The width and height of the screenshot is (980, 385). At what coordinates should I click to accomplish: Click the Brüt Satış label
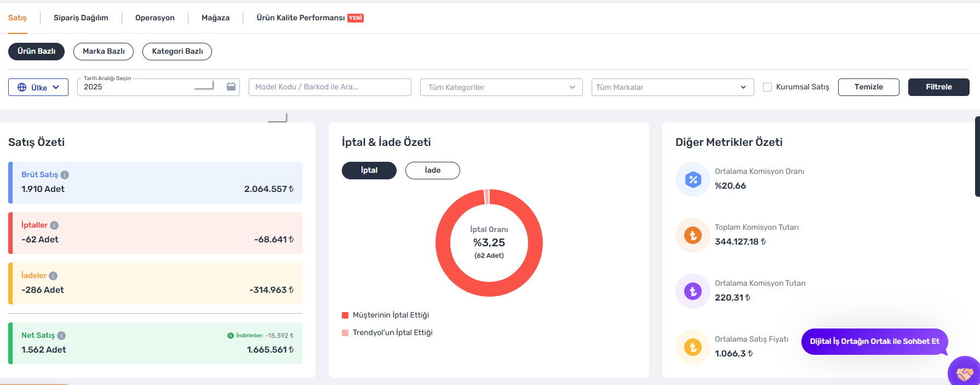(x=39, y=175)
